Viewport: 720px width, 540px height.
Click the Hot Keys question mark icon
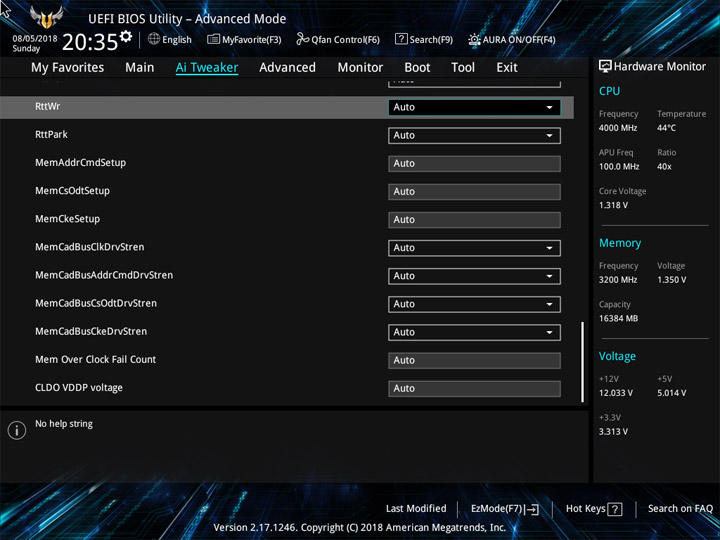[614, 509]
